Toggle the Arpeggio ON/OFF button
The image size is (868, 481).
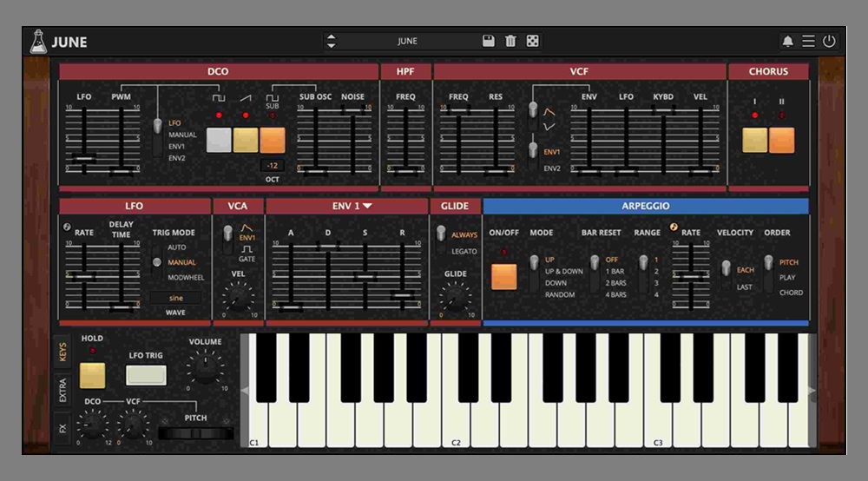pos(503,276)
